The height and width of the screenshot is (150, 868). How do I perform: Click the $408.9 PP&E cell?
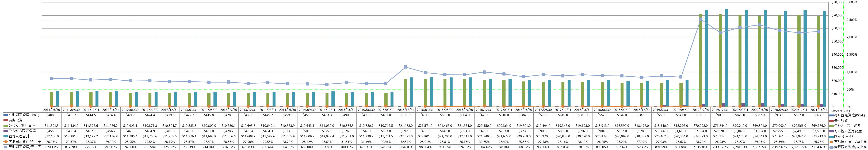(52, 115)
